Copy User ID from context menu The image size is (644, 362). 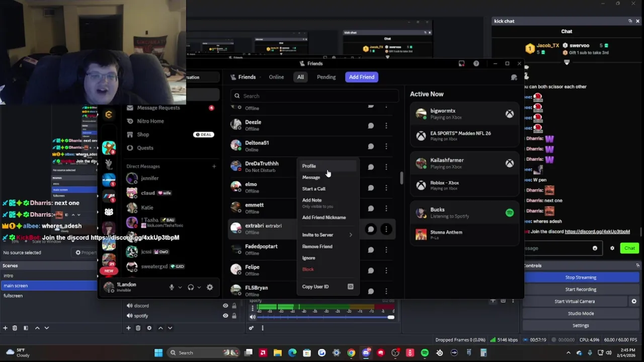[x=327, y=287]
